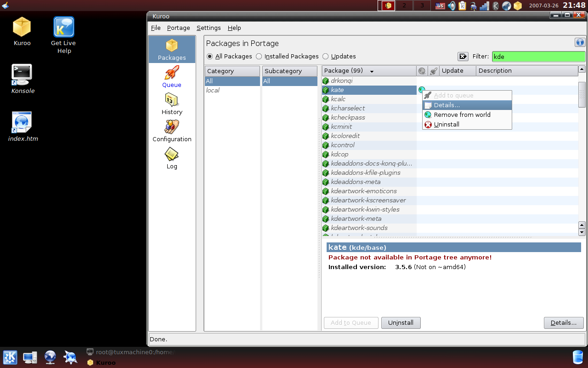Open the Portage menu
This screenshot has height=368, width=588.
pyautogui.click(x=178, y=28)
